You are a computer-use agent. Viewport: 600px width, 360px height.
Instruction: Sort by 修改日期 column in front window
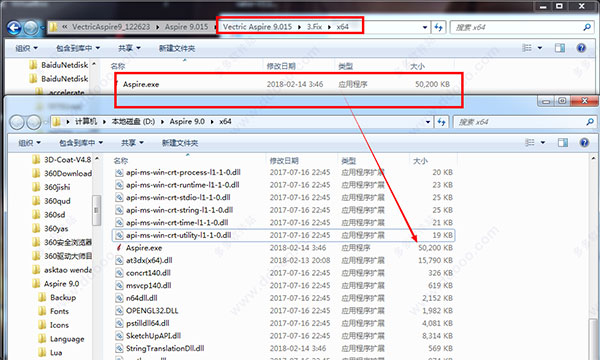[284, 160]
